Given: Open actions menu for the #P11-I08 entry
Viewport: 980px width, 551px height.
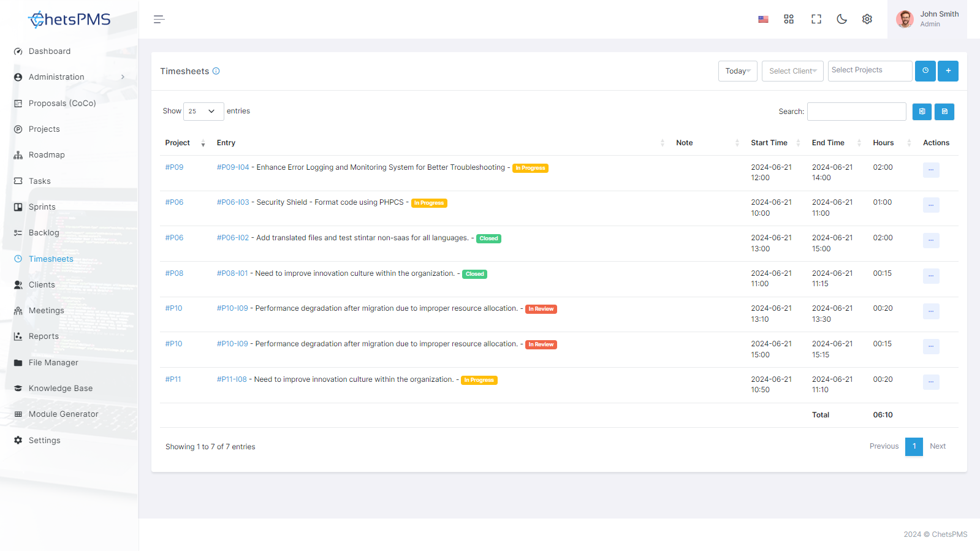Looking at the screenshot, I should 931,382.
